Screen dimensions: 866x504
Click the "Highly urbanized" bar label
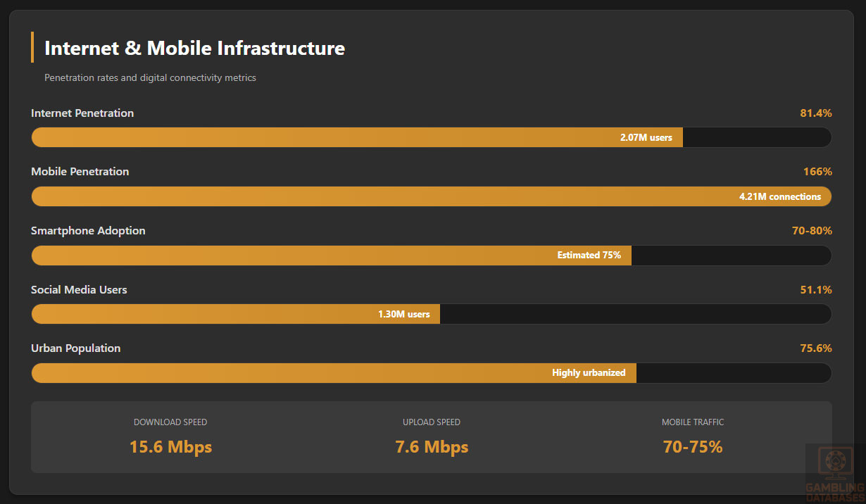(x=589, y=373)
